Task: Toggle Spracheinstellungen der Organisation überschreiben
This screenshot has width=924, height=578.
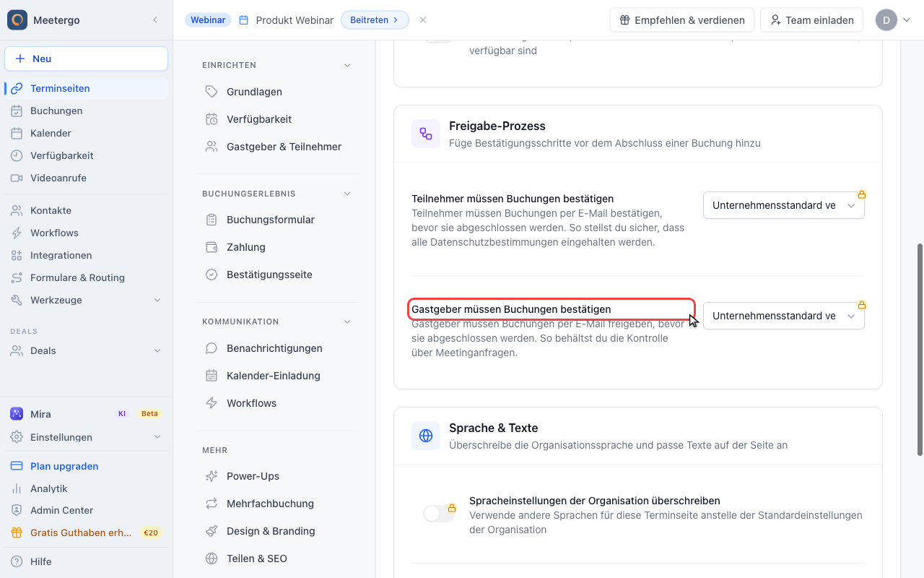Action: [440, 514]
